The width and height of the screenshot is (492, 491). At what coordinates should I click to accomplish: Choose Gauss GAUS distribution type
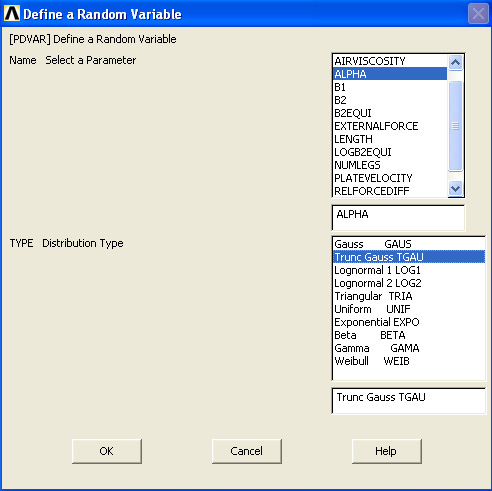click(409, 244)
